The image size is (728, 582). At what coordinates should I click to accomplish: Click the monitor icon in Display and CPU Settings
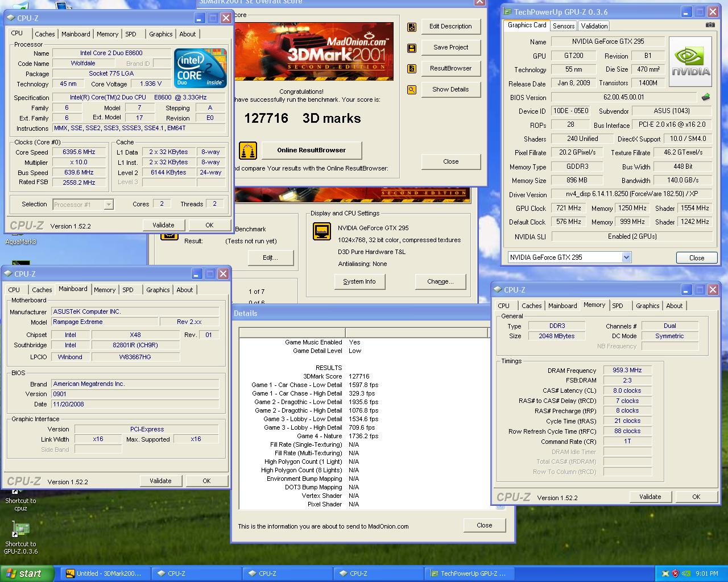pos(322,231)
